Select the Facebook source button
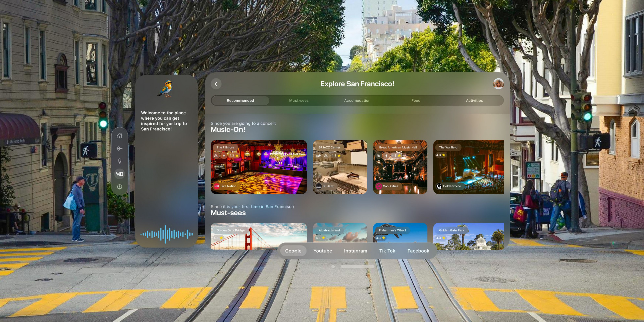644x322 pixels. point(418,251)
